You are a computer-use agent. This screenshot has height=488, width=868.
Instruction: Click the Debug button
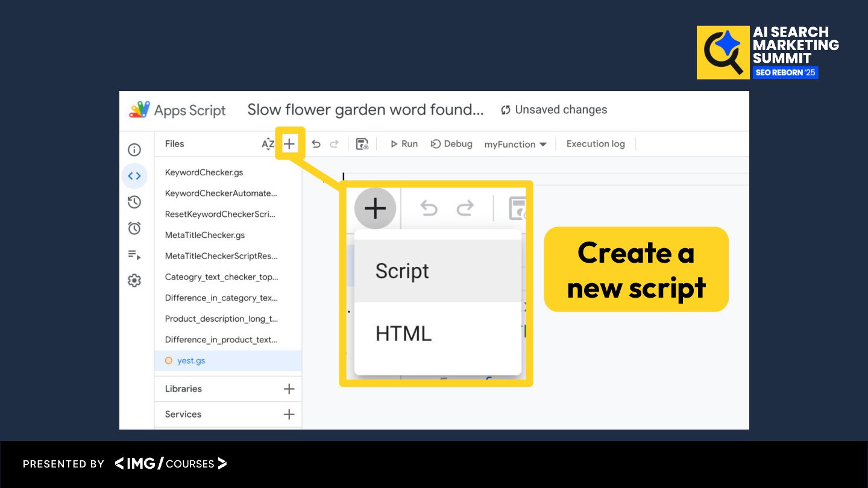coord(451,144)
